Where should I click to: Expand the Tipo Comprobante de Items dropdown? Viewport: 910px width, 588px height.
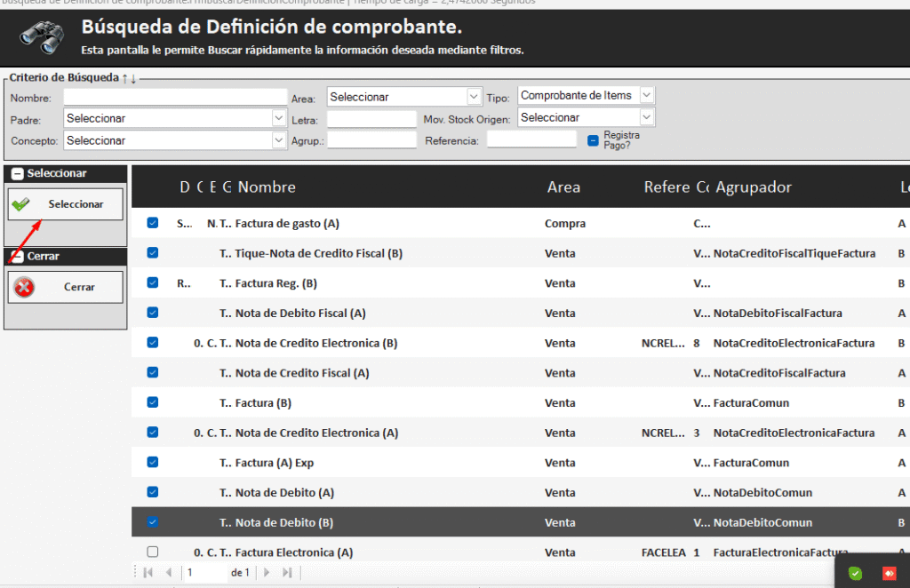(x=646, y=95)
